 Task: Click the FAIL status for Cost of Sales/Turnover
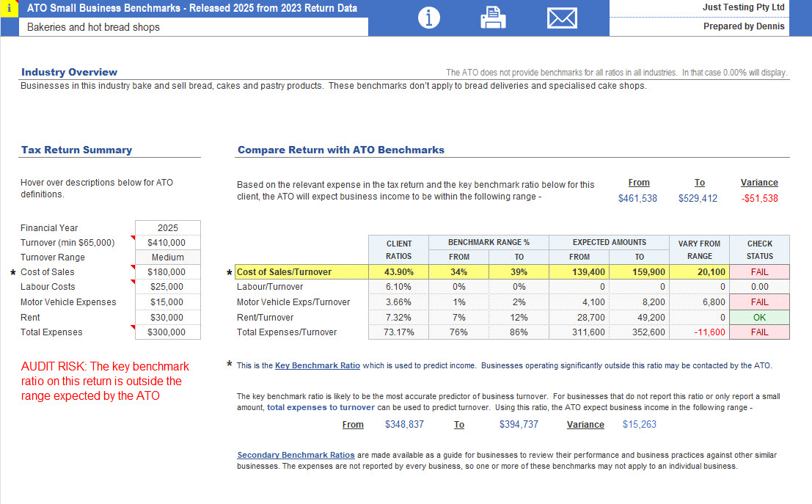759,272
